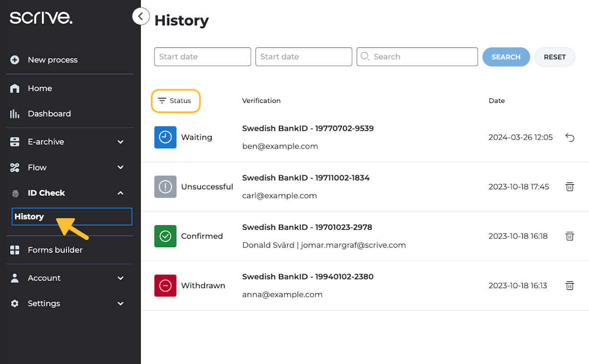Click the filter icon beside Status

(x=162, y=101)
